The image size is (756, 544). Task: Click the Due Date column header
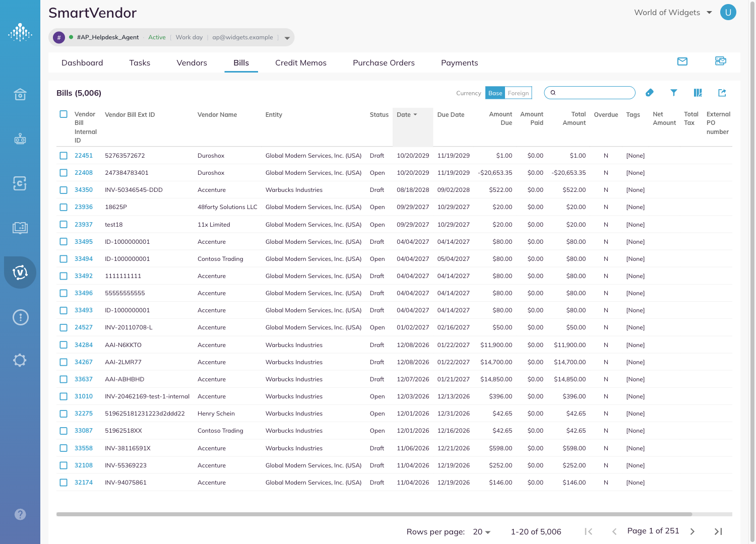click(x=451, y=115)
